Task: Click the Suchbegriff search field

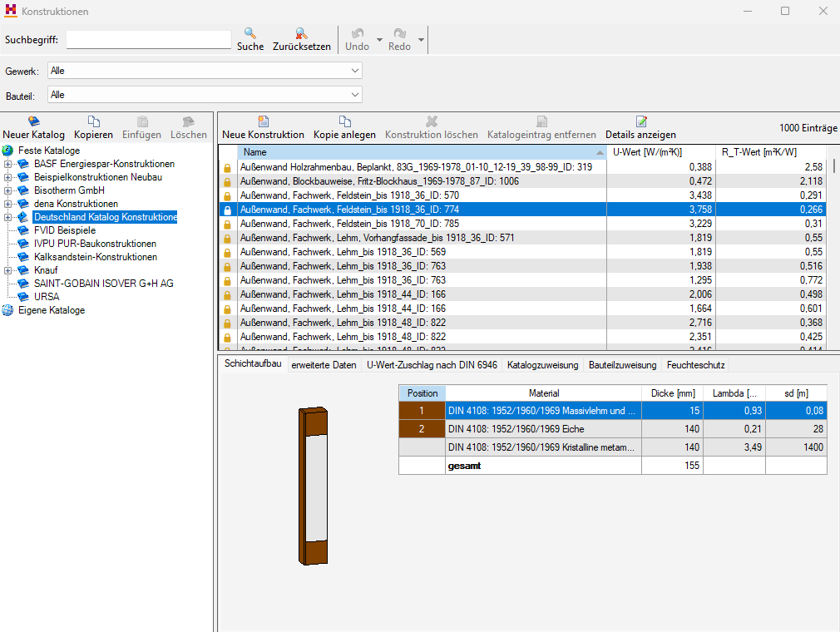Action: 148,40
